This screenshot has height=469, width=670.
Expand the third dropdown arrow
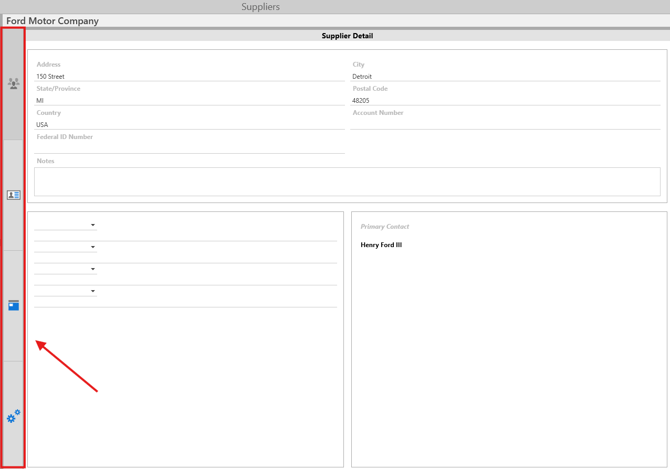tap(93, 269)
